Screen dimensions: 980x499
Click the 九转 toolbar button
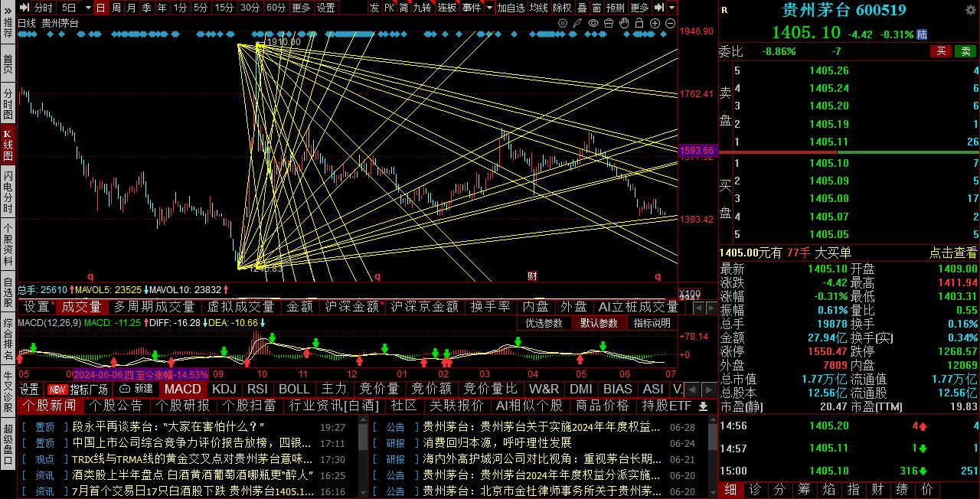pos(422,8)
